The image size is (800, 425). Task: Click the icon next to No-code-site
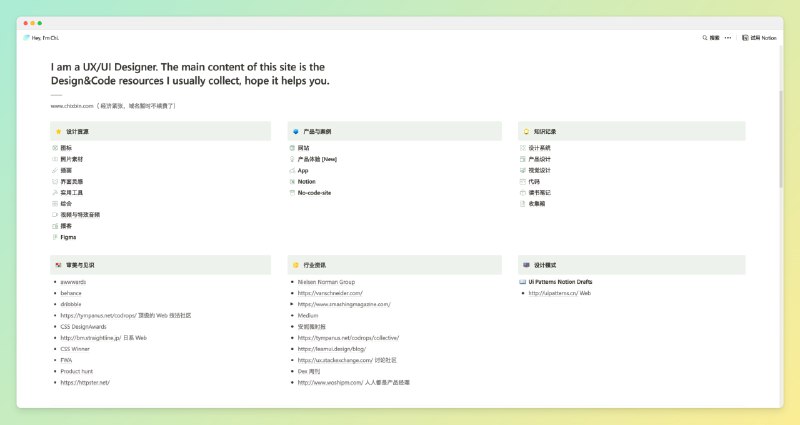[291, 192]
